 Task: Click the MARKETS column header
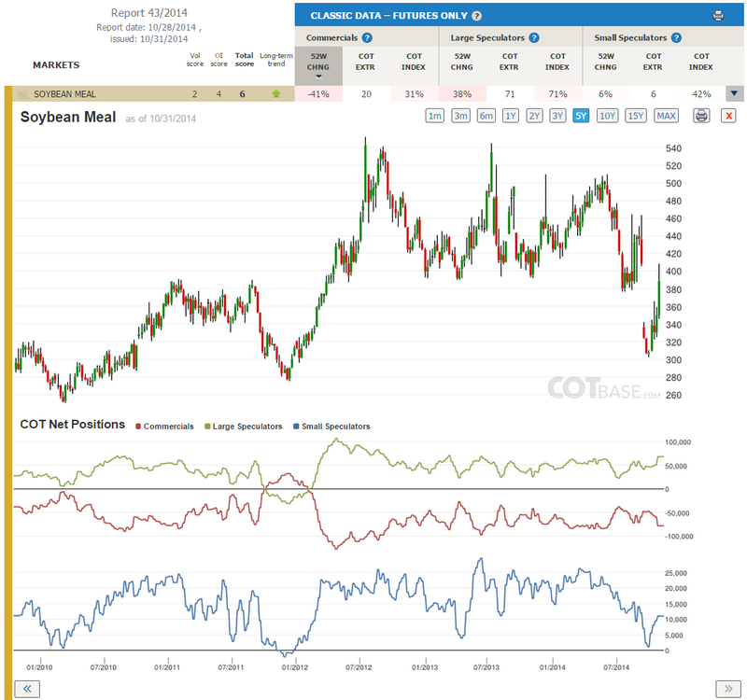[x=56, y=64]
